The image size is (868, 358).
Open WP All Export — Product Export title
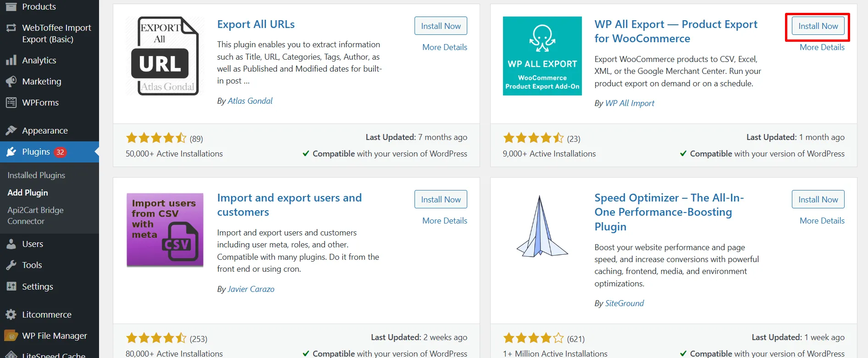pos(676,31)
